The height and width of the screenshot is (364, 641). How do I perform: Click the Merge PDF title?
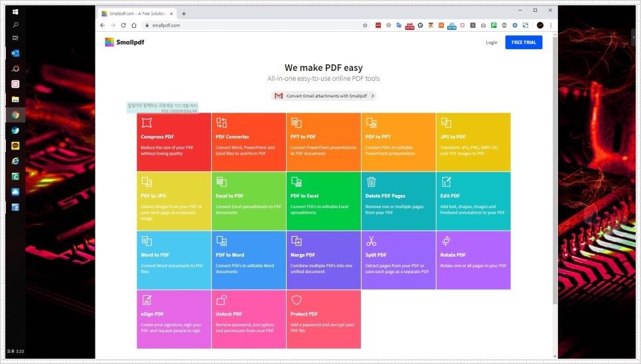pos(303,255)
